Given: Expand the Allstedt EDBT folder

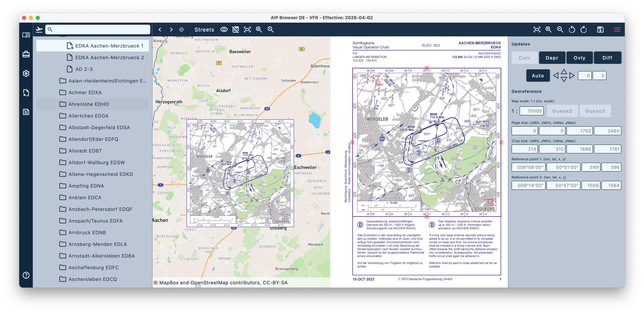Looking at the screenshot, I should [x=92, y=151].
